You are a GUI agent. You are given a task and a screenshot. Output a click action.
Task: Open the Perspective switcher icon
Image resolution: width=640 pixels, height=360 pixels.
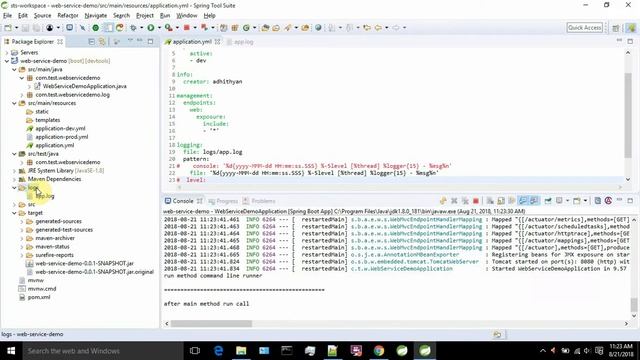(616, 28)
